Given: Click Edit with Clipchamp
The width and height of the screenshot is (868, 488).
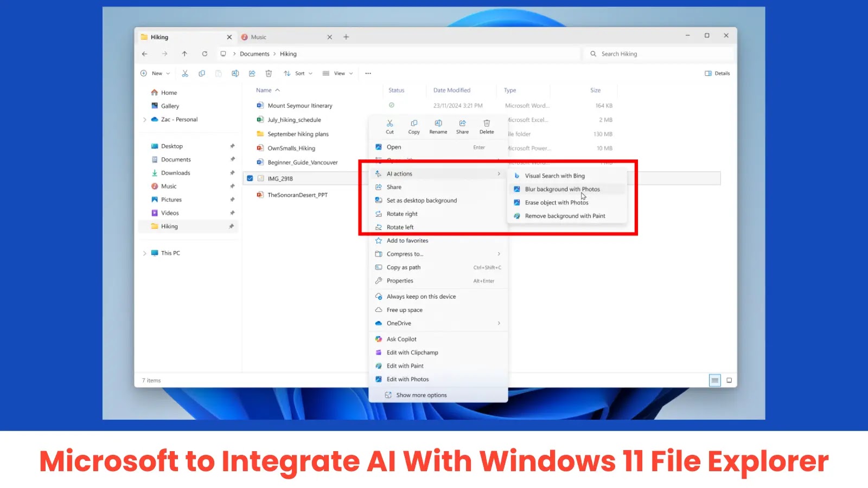Looking at the screenshot, I should [438, 353].
